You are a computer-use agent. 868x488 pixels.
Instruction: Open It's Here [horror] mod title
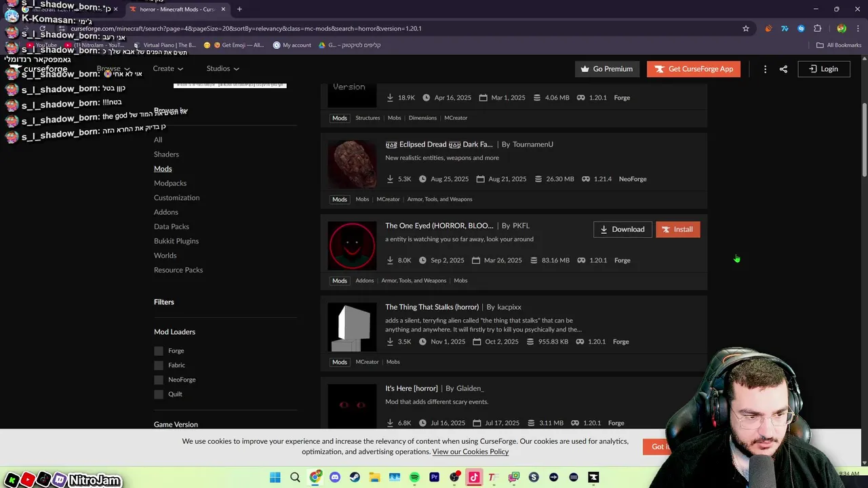click(412, 388)
